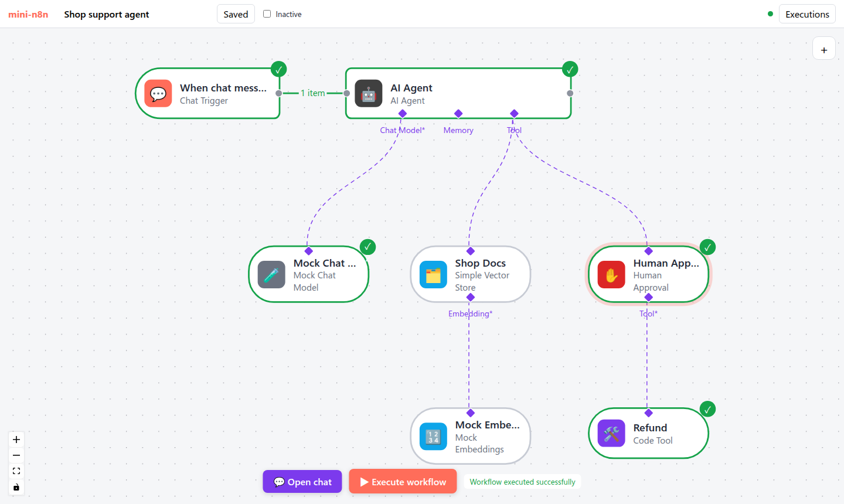This screenshot has height=504, width=844.
Task: Click the chat trigger speech bubble icon
Action: [158, 94]
